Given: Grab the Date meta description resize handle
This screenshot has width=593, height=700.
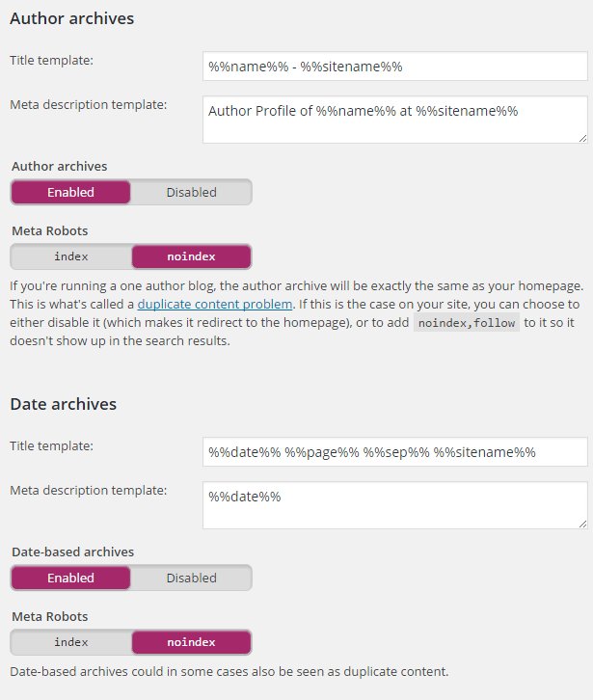Looking at the screenshot, I should (582, 525).
